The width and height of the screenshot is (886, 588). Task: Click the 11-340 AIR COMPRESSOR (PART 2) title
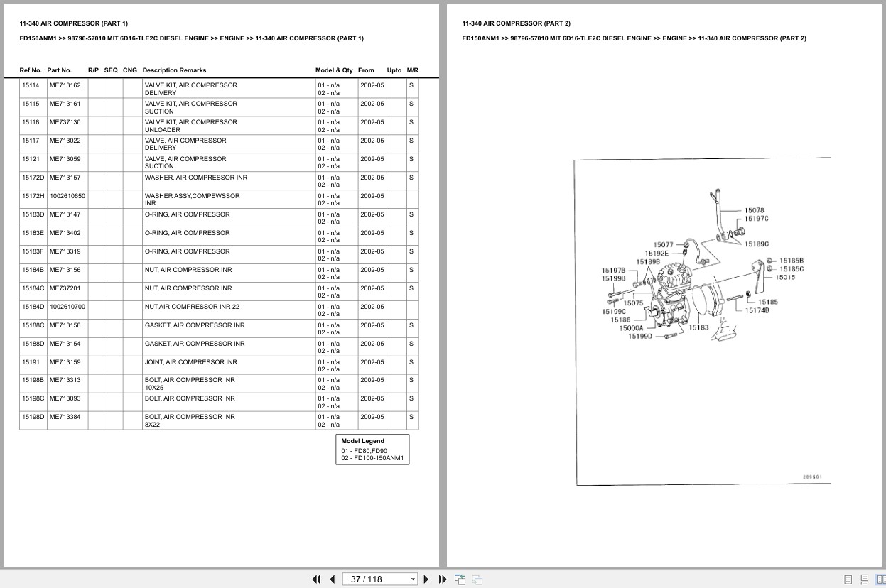516,23
